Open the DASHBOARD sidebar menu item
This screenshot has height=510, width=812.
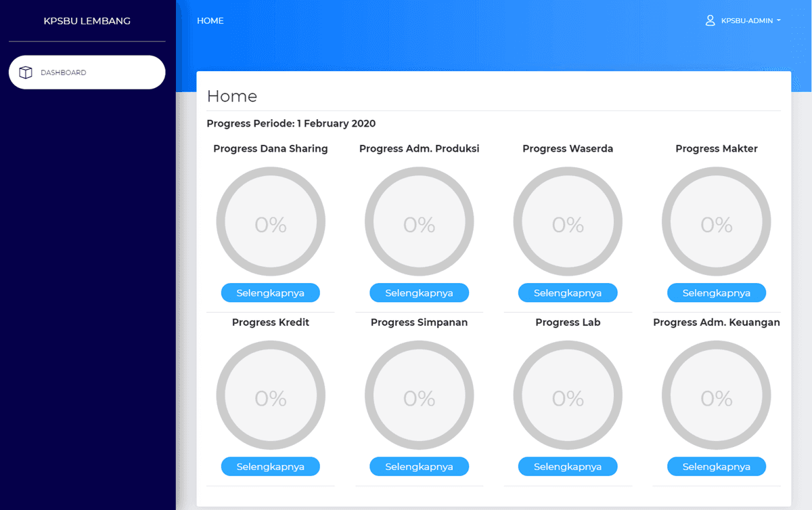[x=87, y=72]
